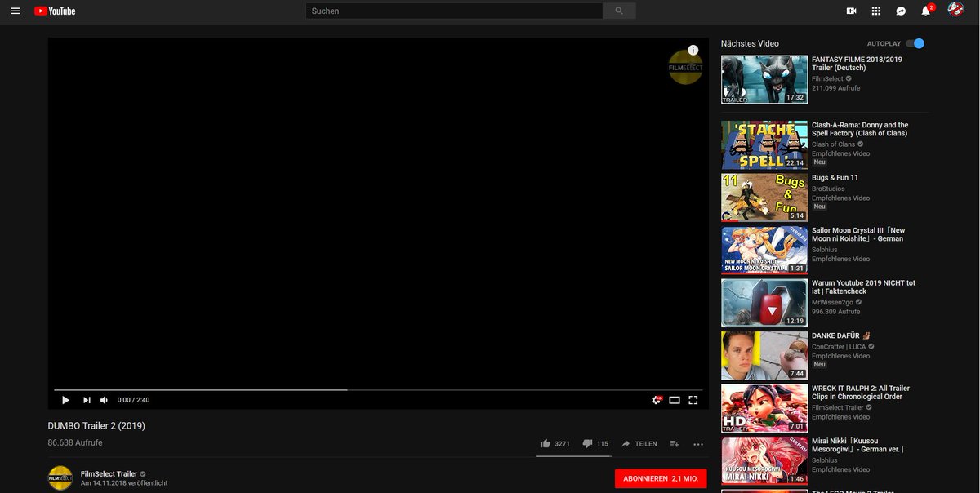The height and width of the screenshot is (493, 980).
Task: Open Warum Youtube 2019 NICHT tot video
Action: tap(863, 286)
